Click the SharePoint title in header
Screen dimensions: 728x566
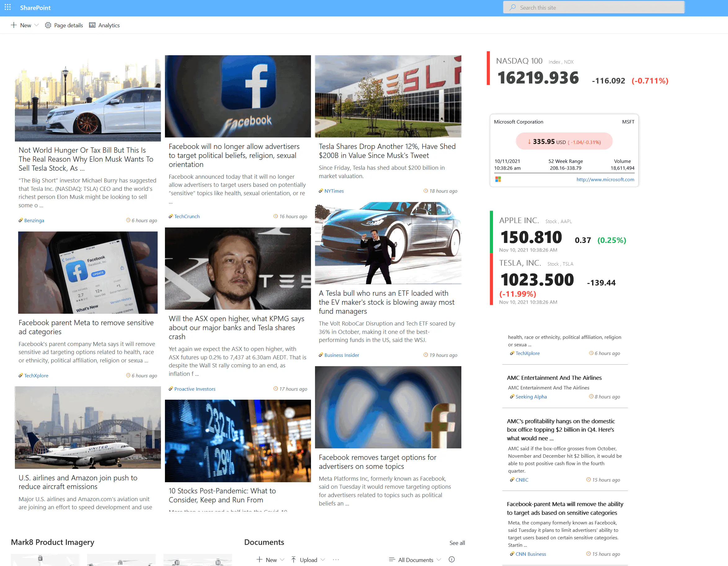point(35,7)
